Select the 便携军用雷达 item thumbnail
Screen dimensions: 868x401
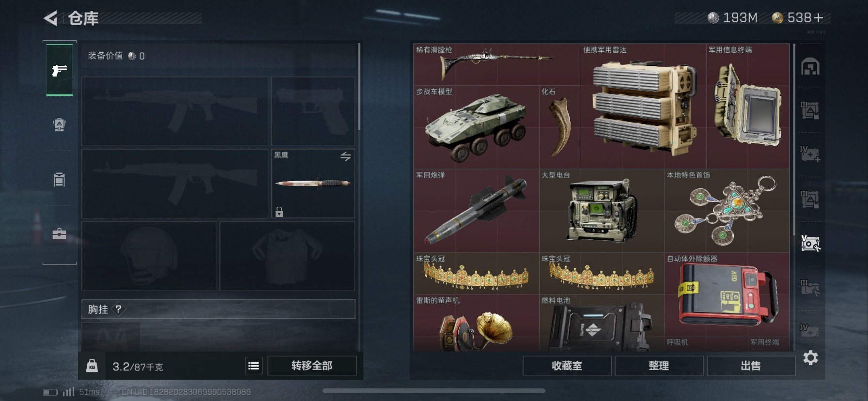tap(643, 107)
